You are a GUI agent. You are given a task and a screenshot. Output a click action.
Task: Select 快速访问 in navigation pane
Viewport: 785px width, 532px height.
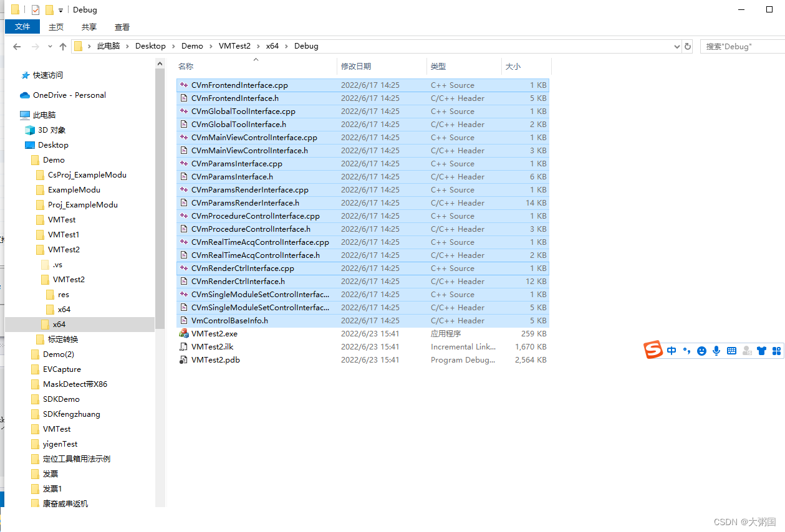coord(48,75)
